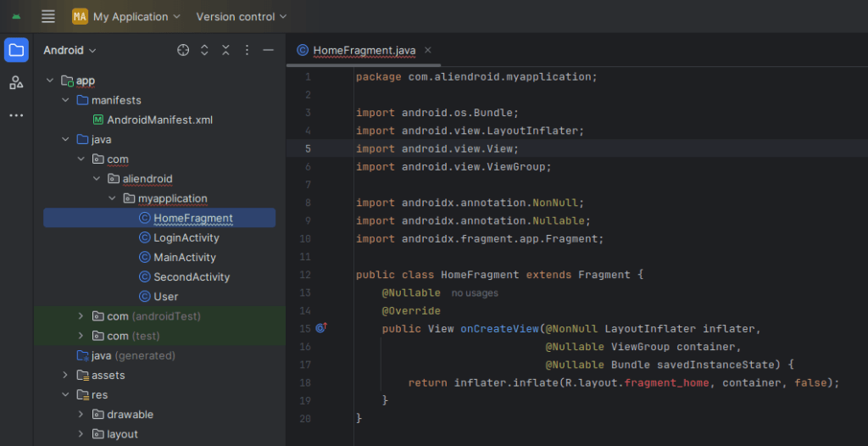Open the Project tool window folder icon
This screenshot has height=446, width=868.
[16, 50]
